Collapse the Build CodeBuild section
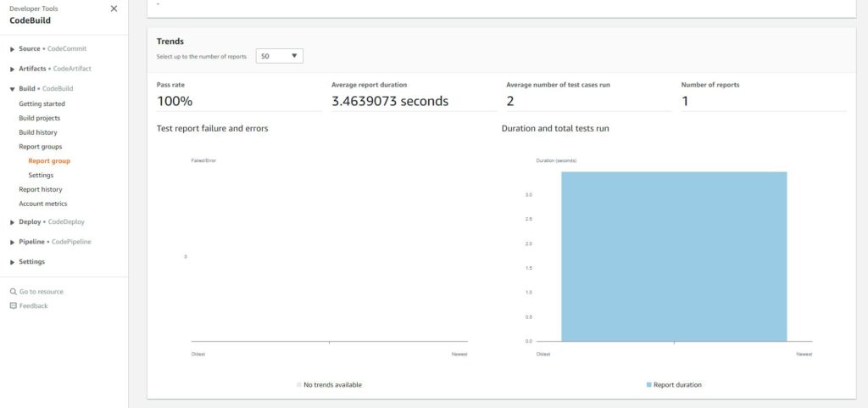The image size is (868, 408). click(12, 89)
